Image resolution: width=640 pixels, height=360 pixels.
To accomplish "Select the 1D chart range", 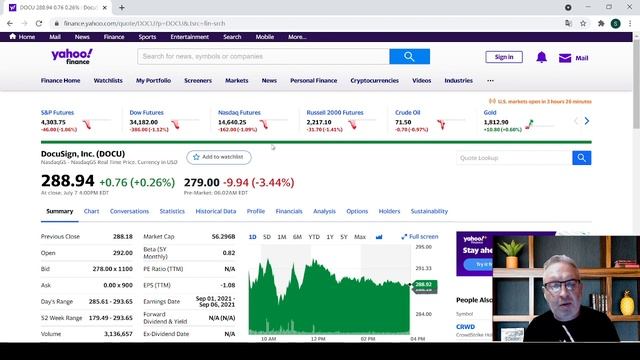I will [253, 237].
